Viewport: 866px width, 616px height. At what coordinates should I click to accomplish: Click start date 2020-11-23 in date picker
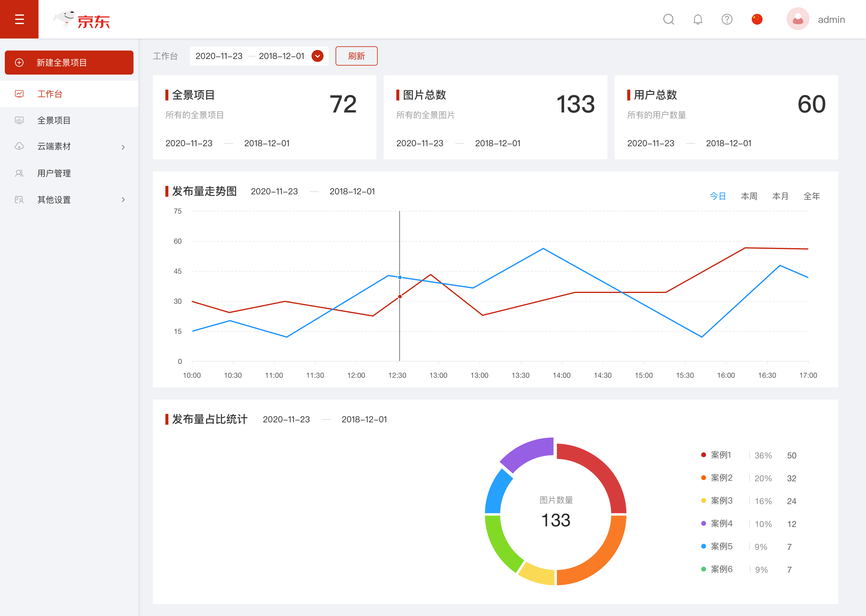pyautogui.click(x=219, y=56)
